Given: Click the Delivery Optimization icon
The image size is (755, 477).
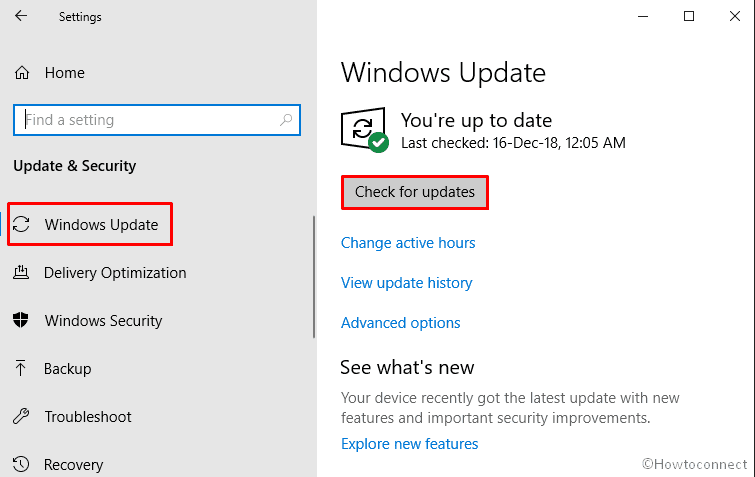Looking at the screenshot, I should (21, 272).
